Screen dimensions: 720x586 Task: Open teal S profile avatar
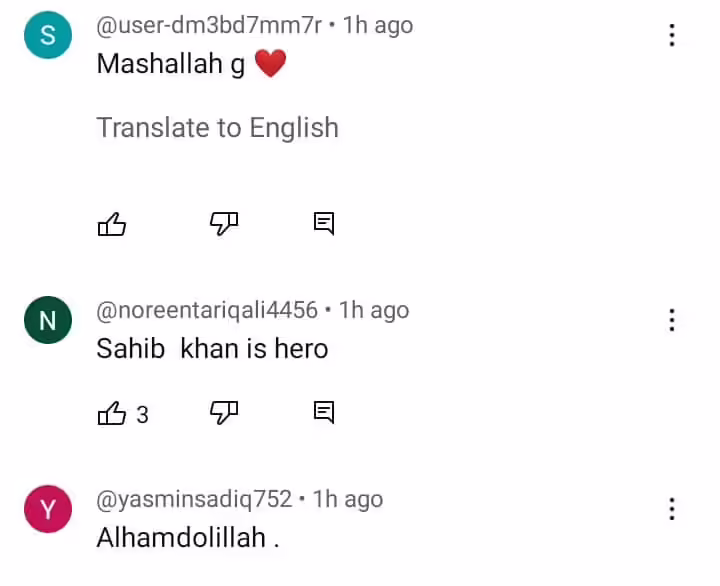point(48,35)
